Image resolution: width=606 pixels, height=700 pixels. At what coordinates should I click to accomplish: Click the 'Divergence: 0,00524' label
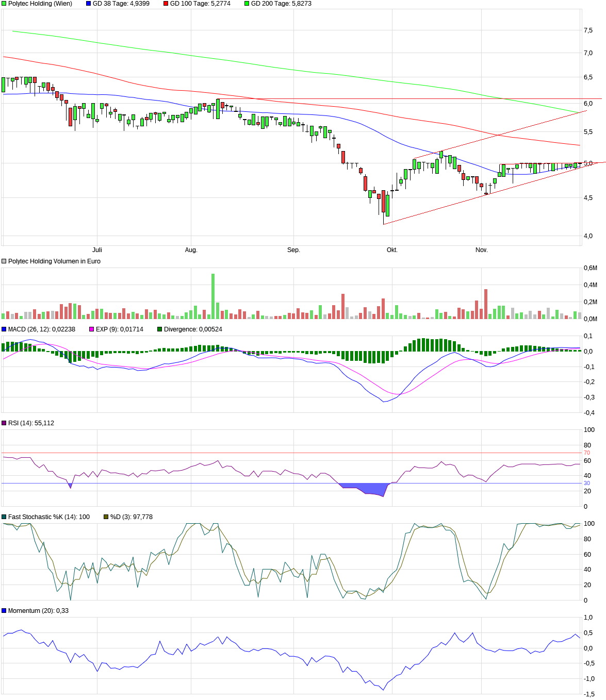(193, 329)
